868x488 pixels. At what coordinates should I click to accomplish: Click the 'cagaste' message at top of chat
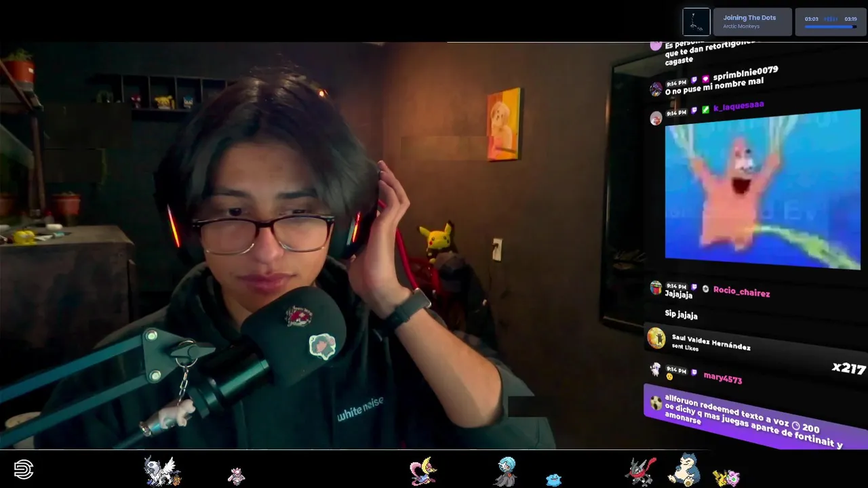pos(679,60)
